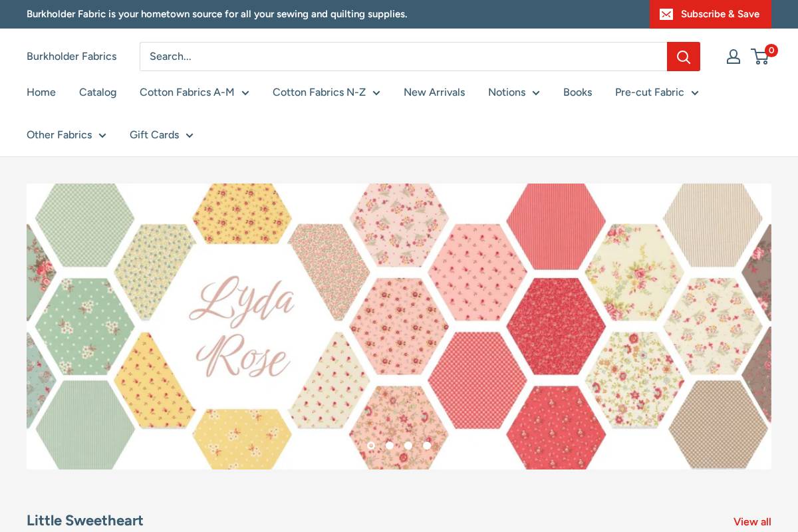
Task: Click the Subscribe & Save button
Action: coord(720,14)
